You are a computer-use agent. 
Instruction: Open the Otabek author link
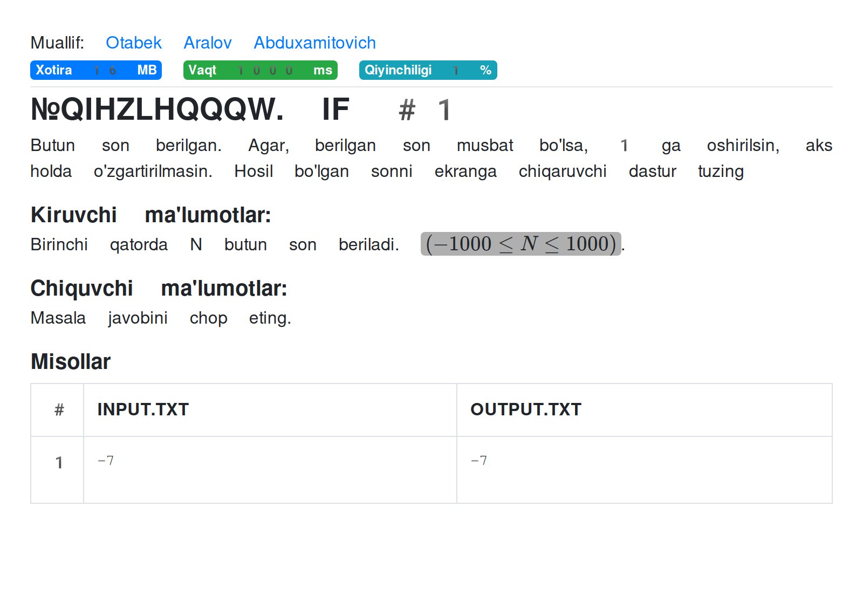133,43
